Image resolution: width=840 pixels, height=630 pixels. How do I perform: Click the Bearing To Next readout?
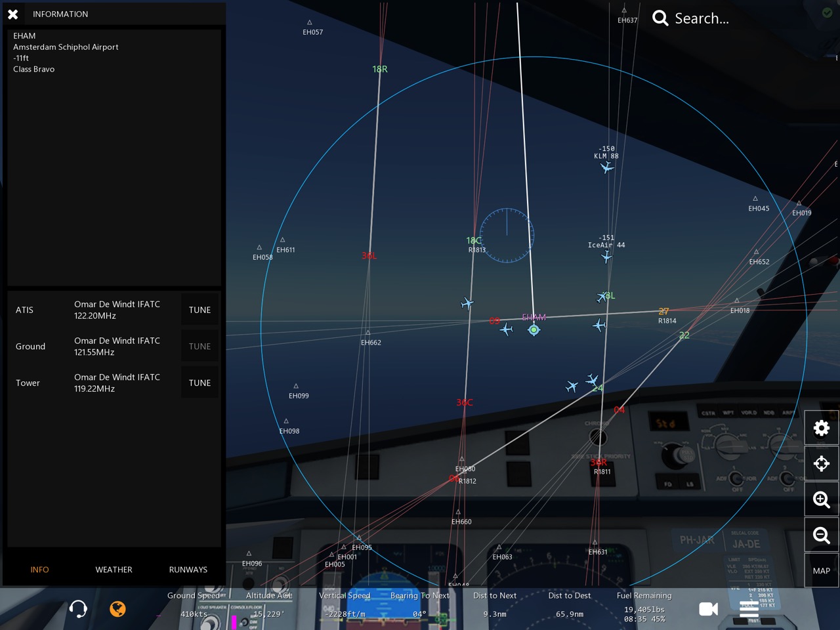point(420,604)
